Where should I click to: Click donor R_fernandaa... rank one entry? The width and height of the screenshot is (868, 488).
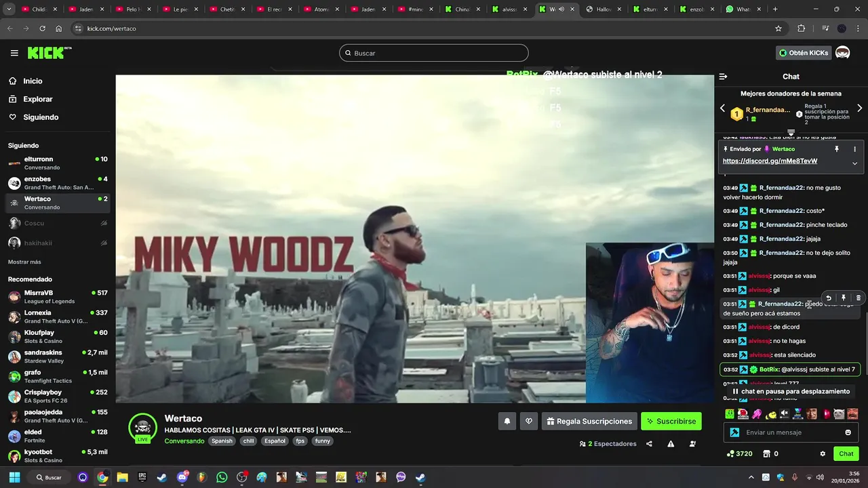(760, 114)
